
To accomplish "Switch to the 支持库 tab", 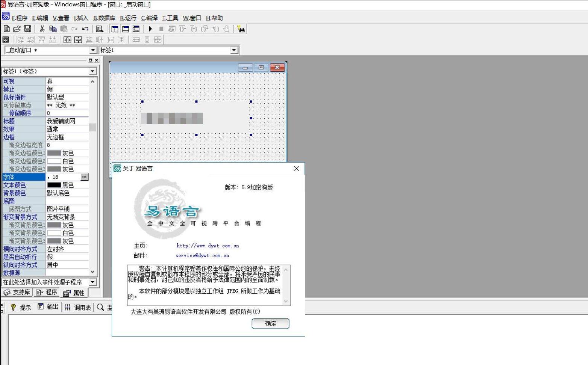I will point(17,292).
